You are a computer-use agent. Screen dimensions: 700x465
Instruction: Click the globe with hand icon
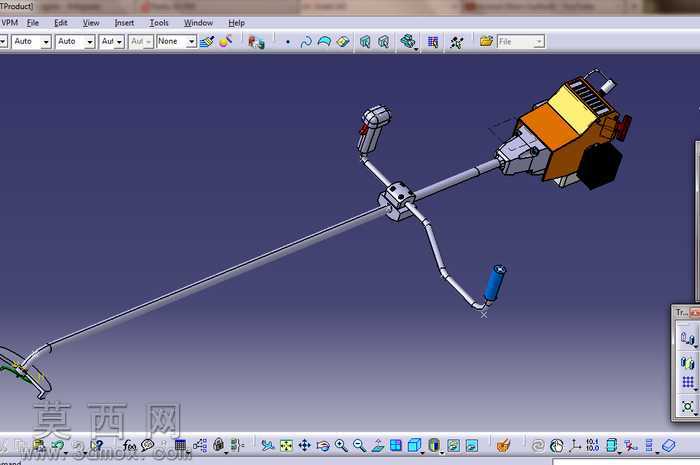coord(556,445)
